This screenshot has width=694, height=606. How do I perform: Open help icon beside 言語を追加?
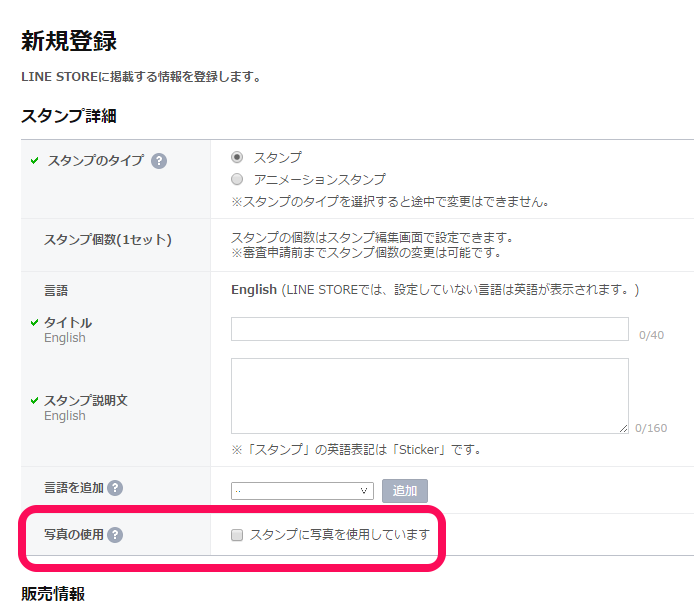tap(115, 488)
